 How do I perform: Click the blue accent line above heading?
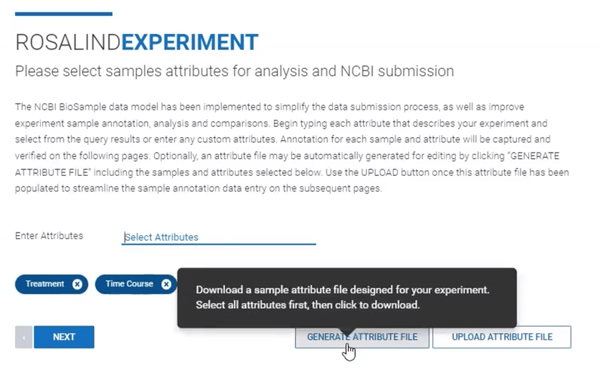pos(64,14)
